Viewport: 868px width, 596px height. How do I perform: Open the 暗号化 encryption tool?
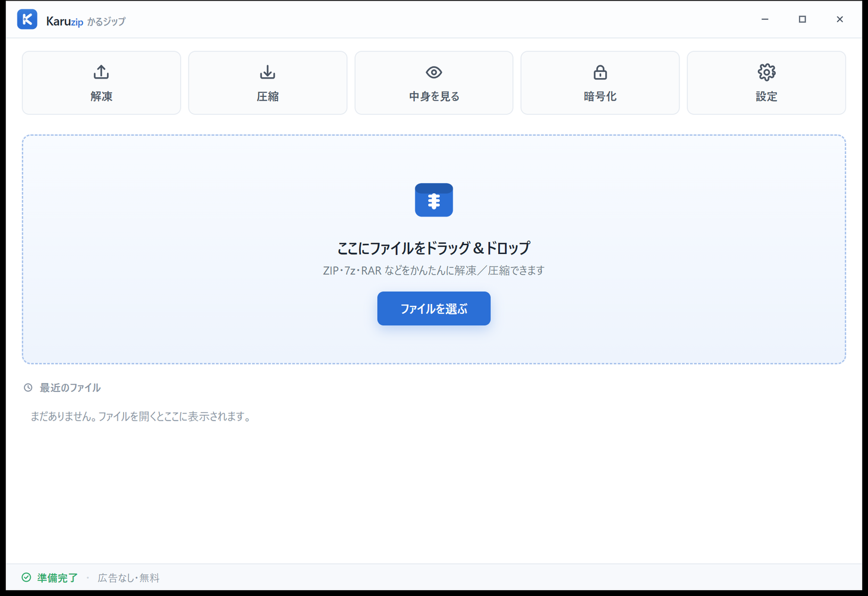[x=600, y=83]
